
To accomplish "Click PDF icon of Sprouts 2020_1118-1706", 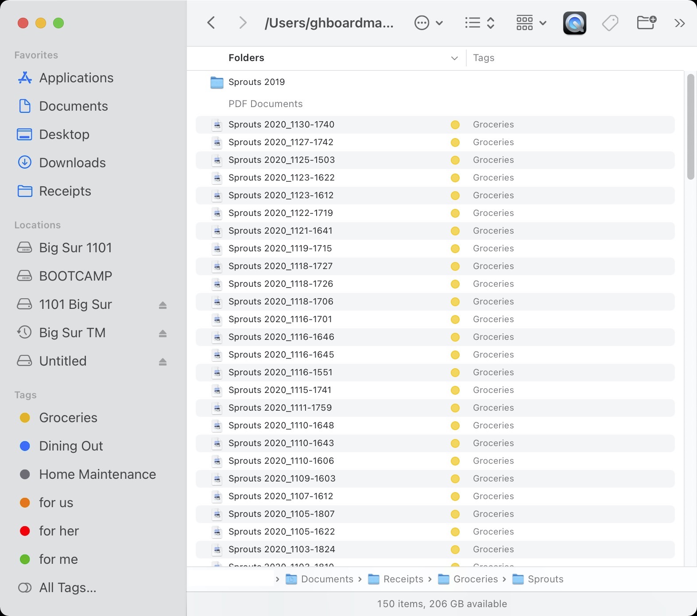I will (217, 302).
